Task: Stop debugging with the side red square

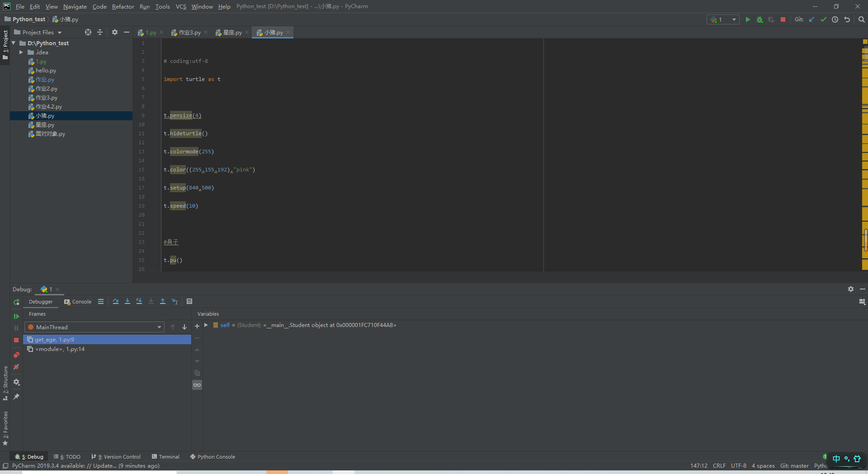Action: click(16, 340)
